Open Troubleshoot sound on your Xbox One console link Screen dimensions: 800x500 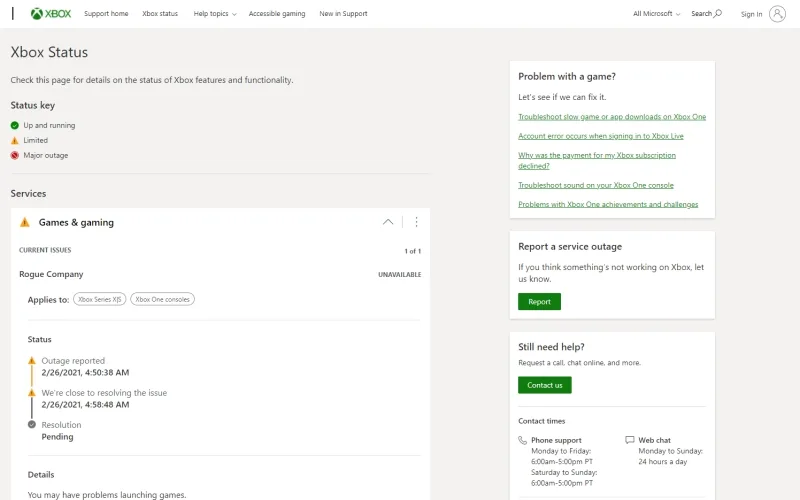tap(595, 185)
